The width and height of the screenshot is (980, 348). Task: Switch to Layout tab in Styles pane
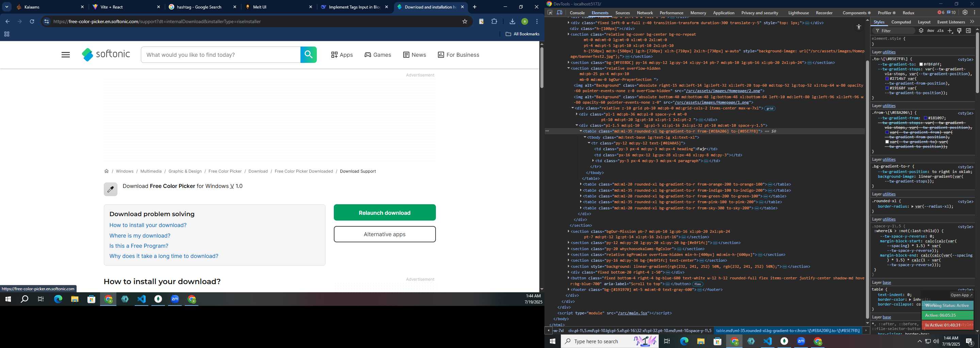[924, 22]
